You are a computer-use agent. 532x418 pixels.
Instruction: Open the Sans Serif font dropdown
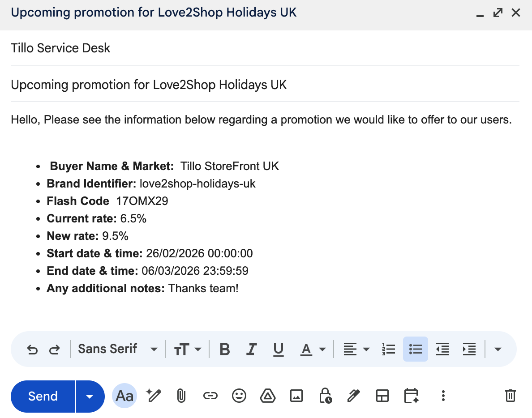point(117,349)
